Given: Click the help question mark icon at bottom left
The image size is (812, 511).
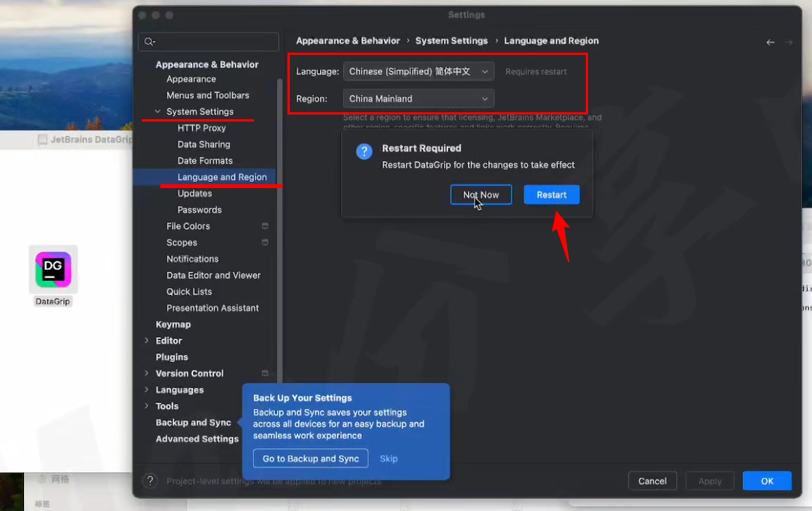Looking at the screenshot, I should [150, 481].
